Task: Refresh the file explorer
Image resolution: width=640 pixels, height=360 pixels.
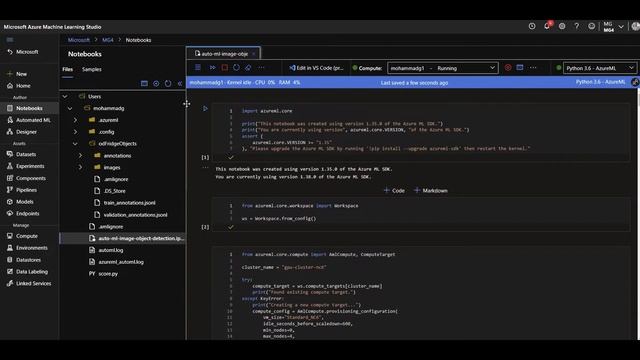Action: pyautogui.click(x=168, y=83)
